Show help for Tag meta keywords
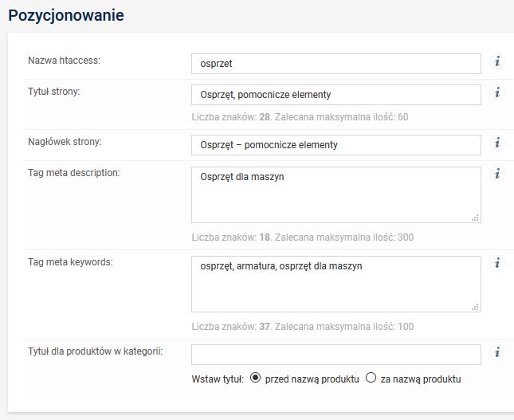This screenshot has height=420, width=514. [497, 262]
